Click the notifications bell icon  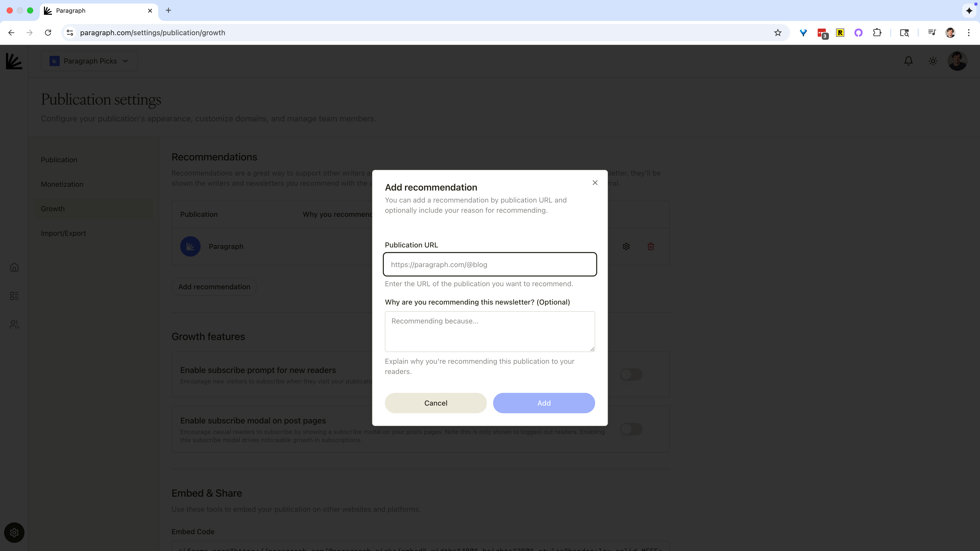[908, 61]
